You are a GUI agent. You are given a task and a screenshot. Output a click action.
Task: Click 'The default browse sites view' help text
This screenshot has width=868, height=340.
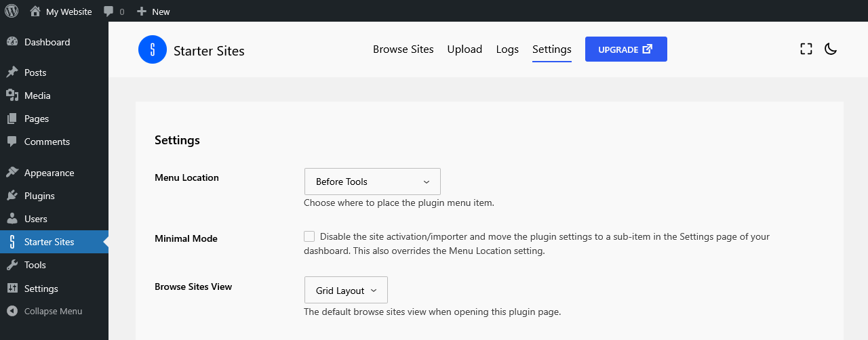[x=432, y=312]
